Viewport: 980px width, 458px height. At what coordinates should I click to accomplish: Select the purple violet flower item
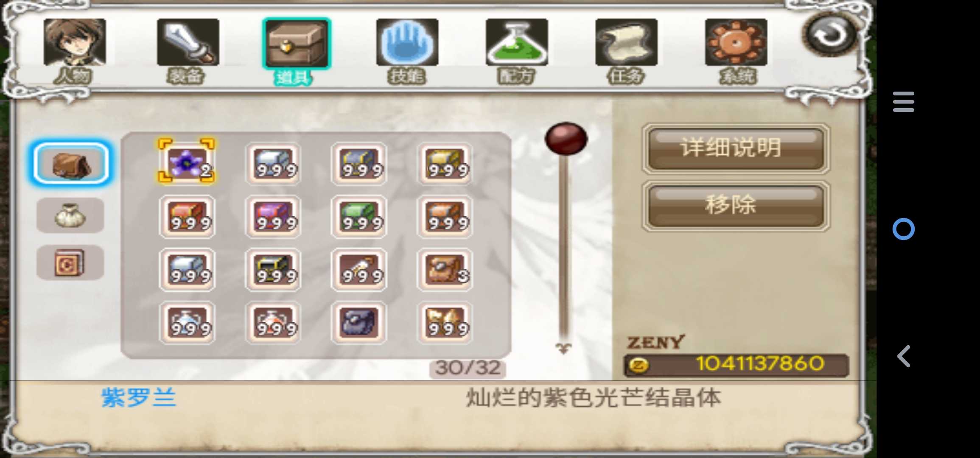pyautogui.click(x=187, y=161)
